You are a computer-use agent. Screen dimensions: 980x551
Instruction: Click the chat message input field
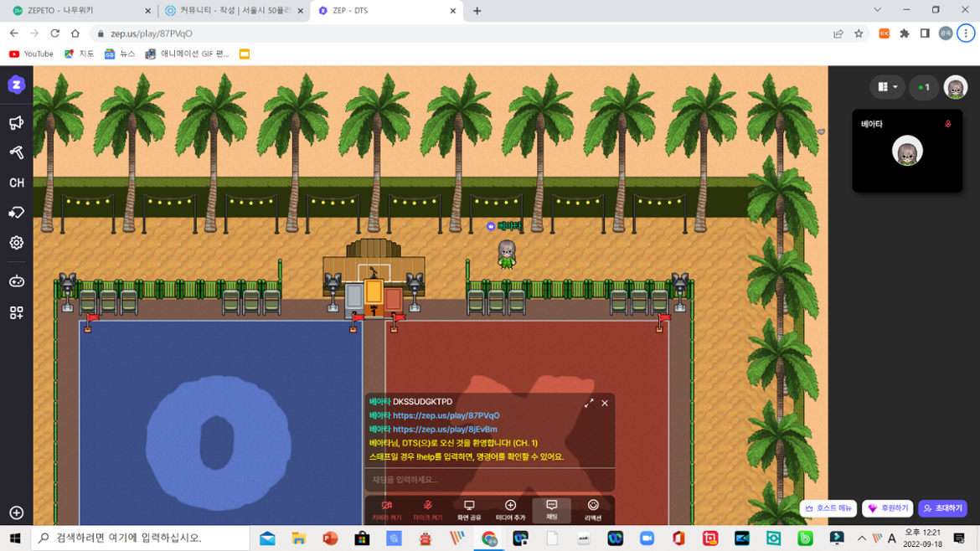[x=490, y=480]
